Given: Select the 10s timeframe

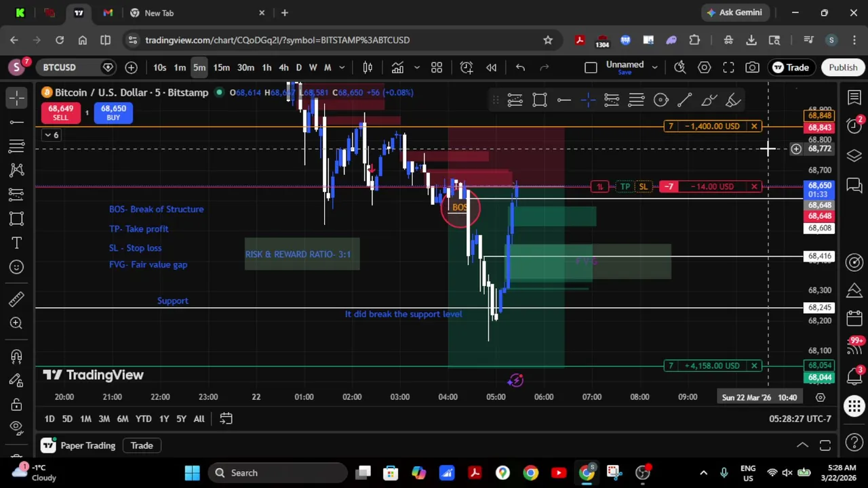Looking at the screenshot, I should [x=159, y=67].
